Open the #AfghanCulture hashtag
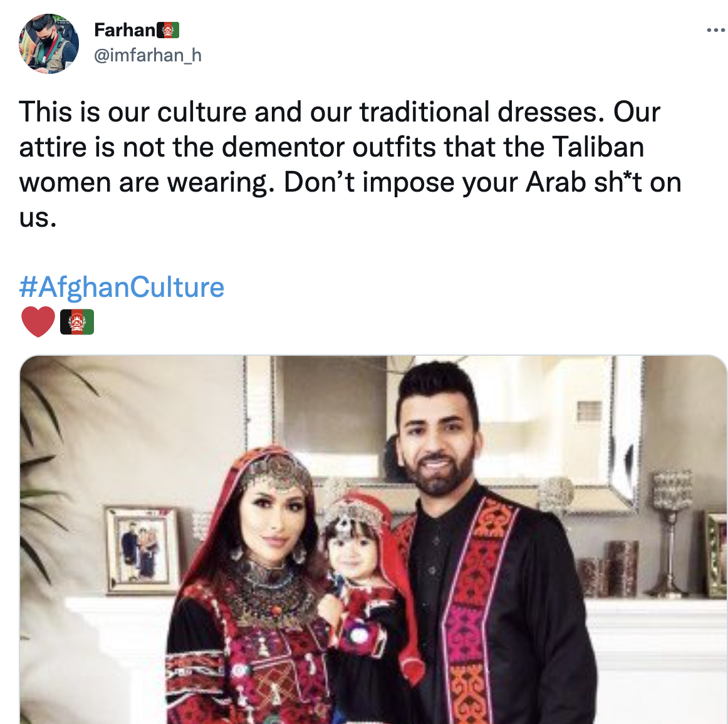Image resolution: width=728 pixels, height=724 pixels. [122, 287]
